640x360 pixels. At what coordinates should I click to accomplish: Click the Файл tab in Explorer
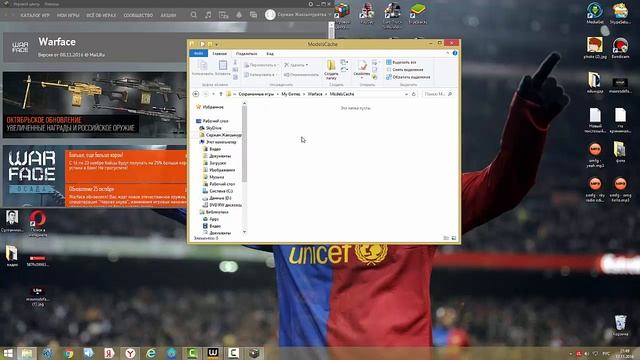(198, 53)
